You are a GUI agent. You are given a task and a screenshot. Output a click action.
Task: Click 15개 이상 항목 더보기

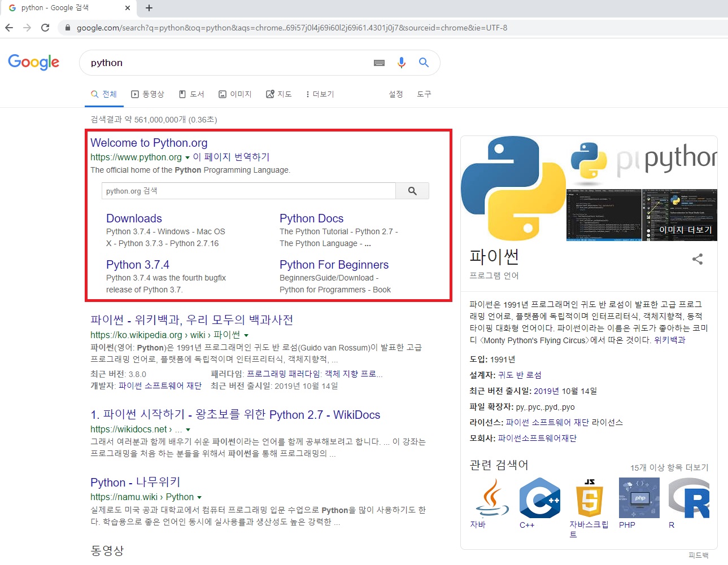coord(669,467)
